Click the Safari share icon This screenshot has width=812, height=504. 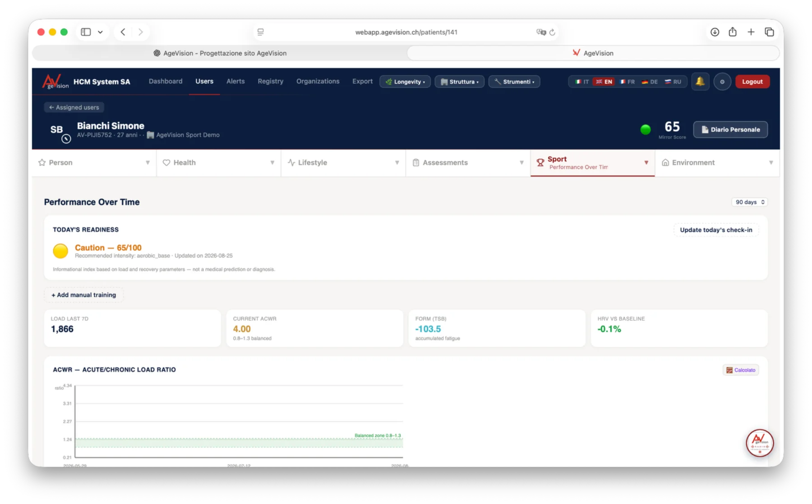pyautogui.click(x=733, y=32)
